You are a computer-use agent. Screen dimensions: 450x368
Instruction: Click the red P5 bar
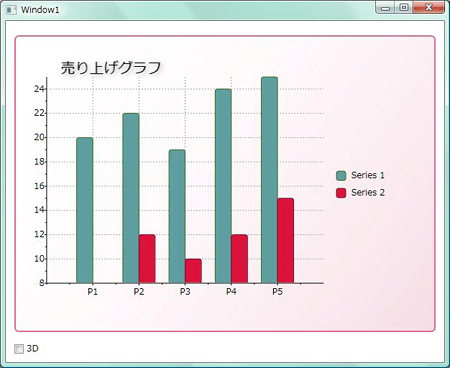286,241
